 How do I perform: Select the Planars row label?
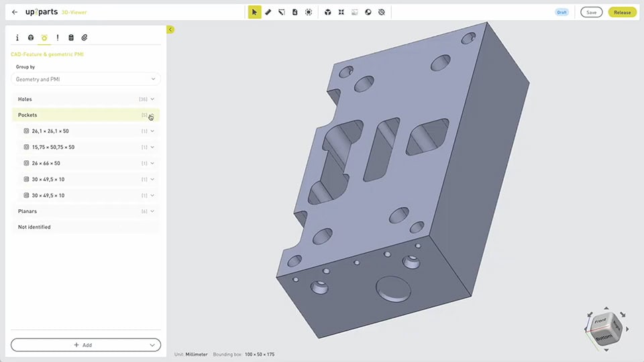(x=28, y=211)
